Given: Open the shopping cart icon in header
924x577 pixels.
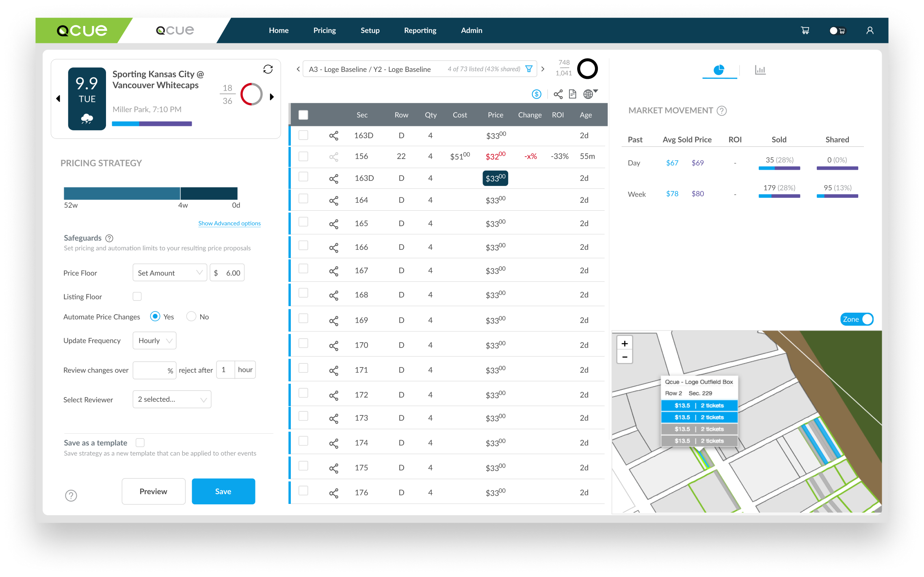Looking at the screenshot, I should click(x=805, y=30).
